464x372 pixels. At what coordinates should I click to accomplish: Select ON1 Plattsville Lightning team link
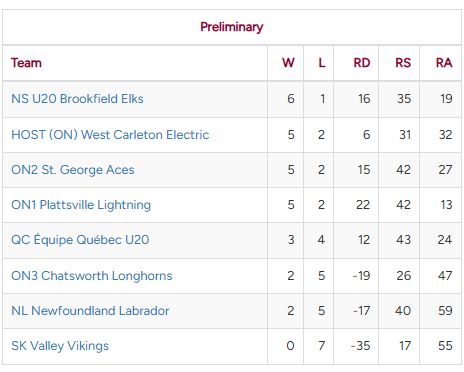[81, 205]
